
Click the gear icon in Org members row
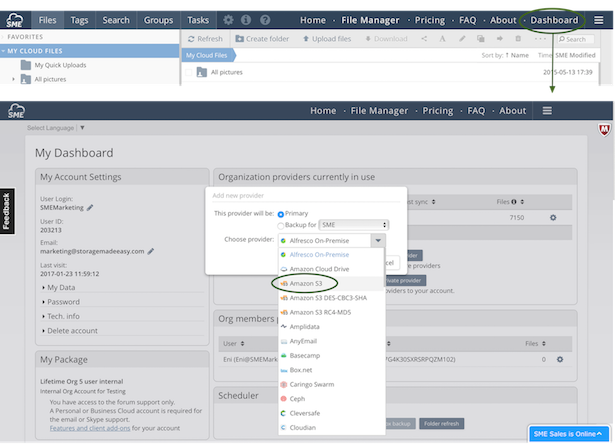pyautogui.click(x=560, y=359)
